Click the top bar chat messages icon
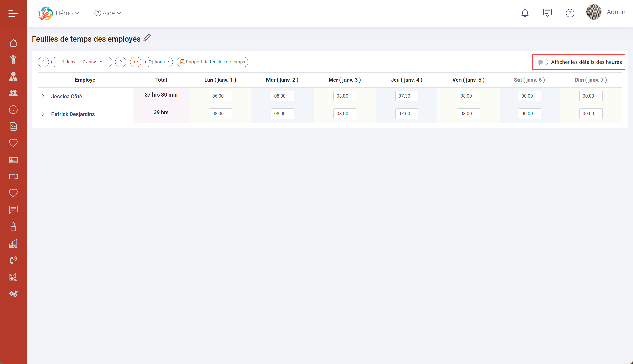The height and width of the screenshot is (364, 633). pos(547,13)
